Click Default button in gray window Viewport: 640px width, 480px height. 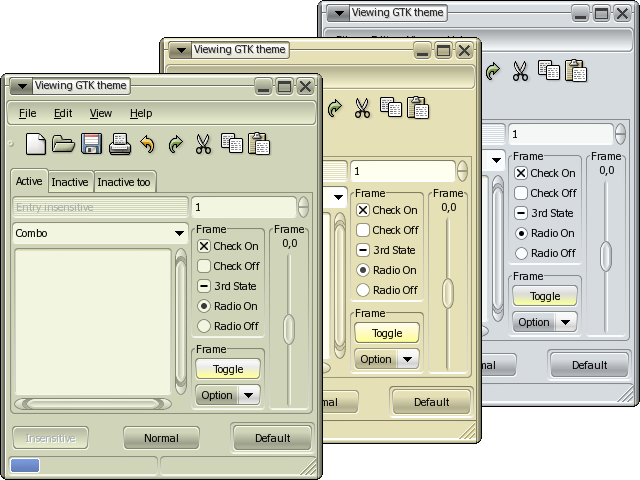click(x=589, y=365)
